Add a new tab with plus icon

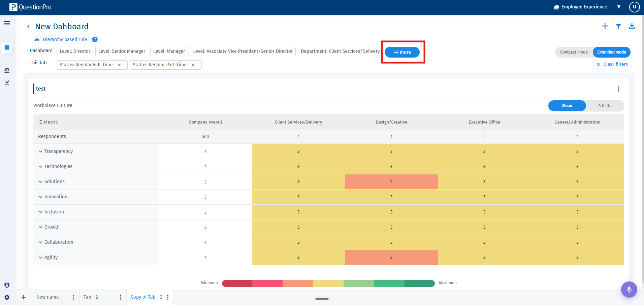(24, 297)
